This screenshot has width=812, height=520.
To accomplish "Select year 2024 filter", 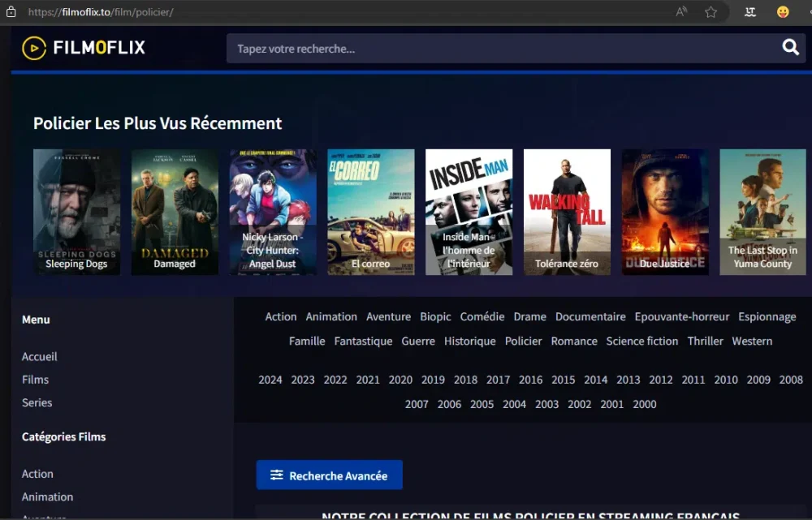I will coord(270,380).
